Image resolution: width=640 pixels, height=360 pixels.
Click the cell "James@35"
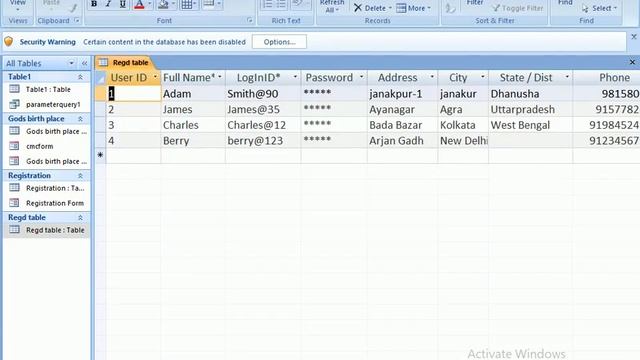tap(263, 109)
